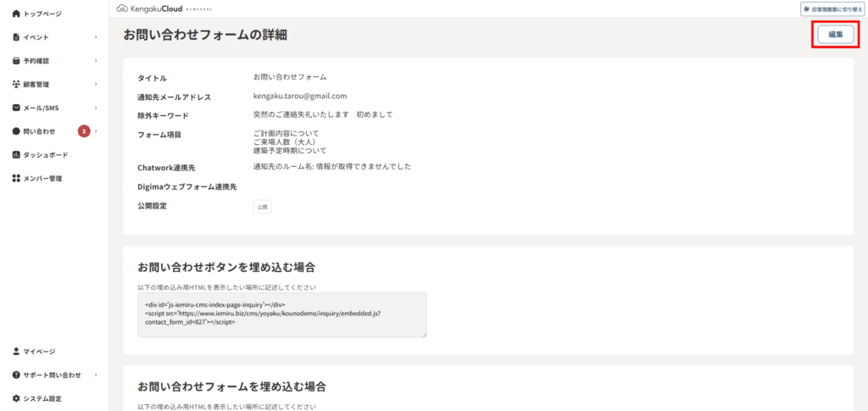Click the 通知先メールアドレス label

(175, 97)
